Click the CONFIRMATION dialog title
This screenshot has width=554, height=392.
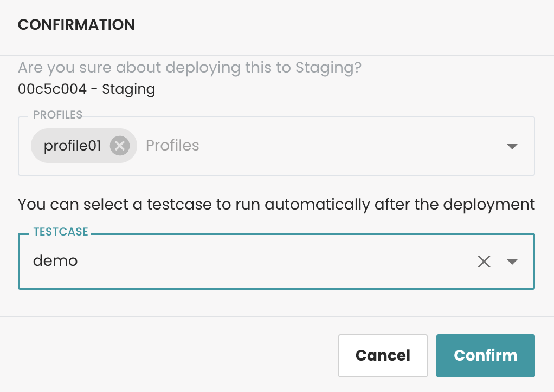pos(76,24)
